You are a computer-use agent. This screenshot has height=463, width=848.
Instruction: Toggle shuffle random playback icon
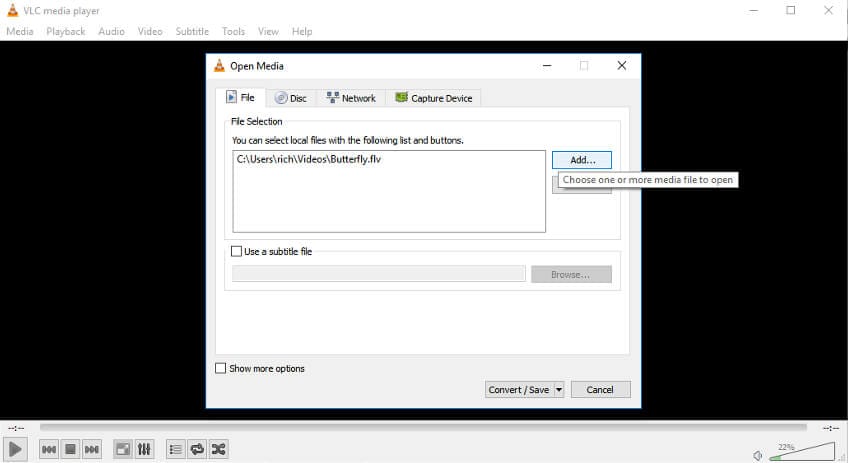[x=218, y=449]
